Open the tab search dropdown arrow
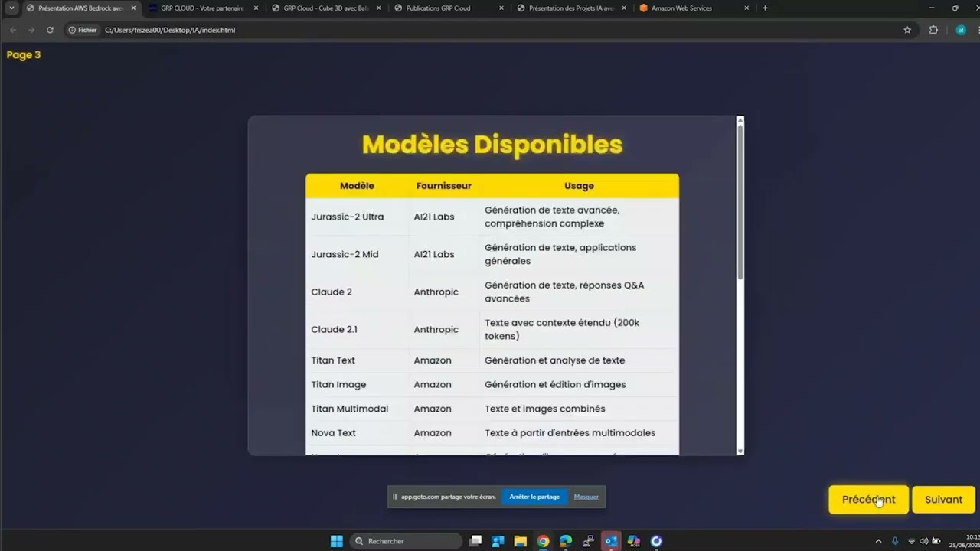 (11, 8)
